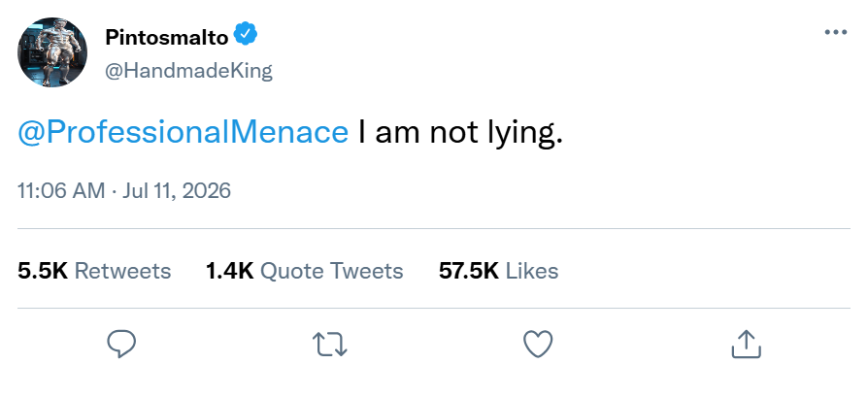The width and height of the screenshot is (868, 397).
Task: Click the blue verified badge
Action: click(x=246, y=34)
